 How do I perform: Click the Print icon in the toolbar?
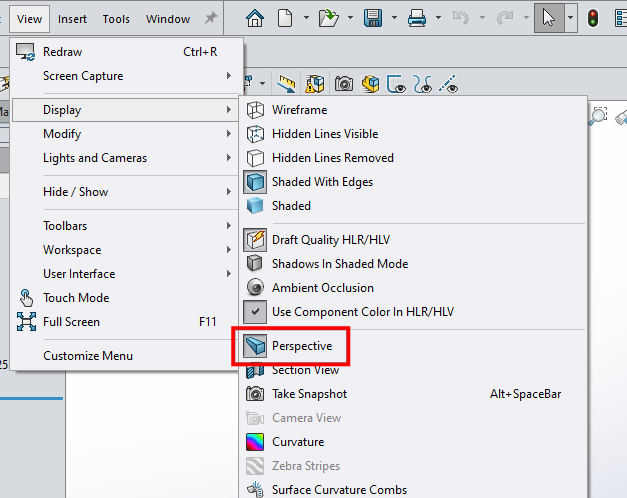pos(418,18)
